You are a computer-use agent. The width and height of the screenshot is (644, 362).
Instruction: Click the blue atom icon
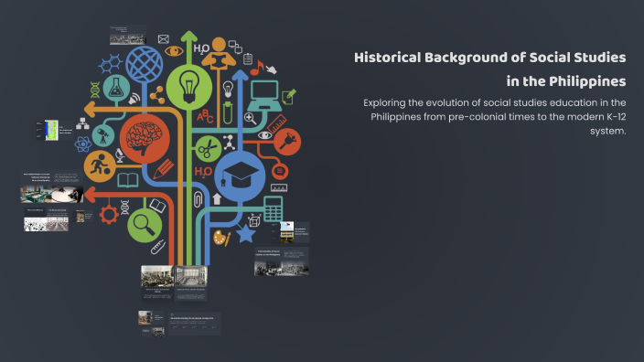coord(83,144)
